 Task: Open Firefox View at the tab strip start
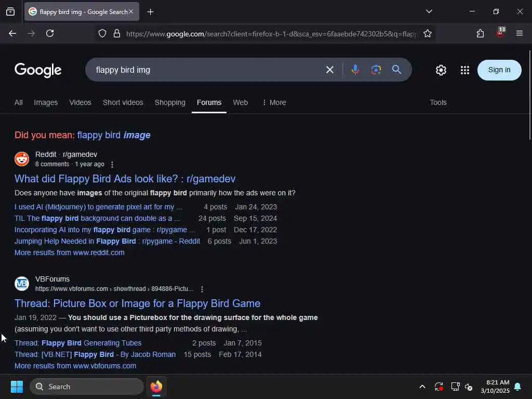click(x=10, y=11)
